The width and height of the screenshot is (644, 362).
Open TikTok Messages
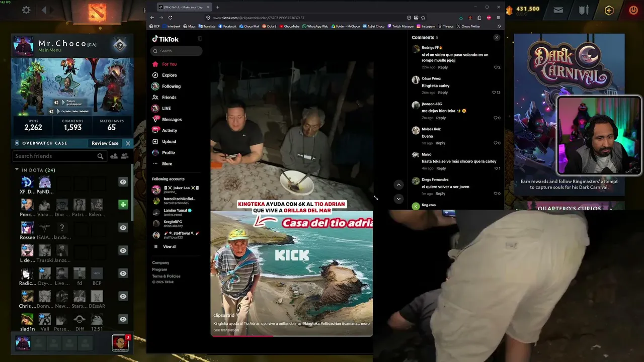click(172, 120)
